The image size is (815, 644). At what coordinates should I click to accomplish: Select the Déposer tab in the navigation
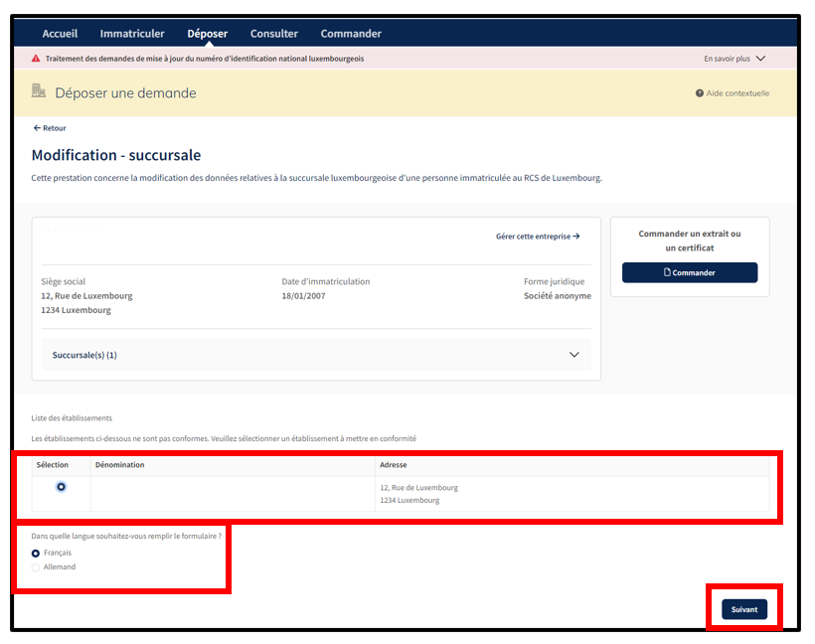click(x=207, y=34)
